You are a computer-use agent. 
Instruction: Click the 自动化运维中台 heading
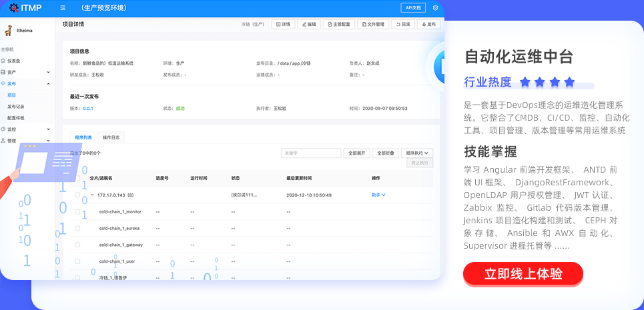519,57
